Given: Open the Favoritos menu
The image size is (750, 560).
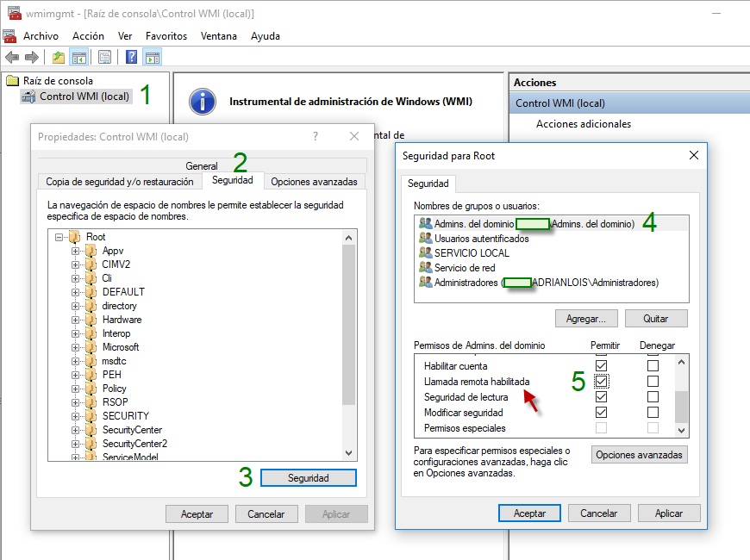Looking at the screenshot, I should click(x=166, y=36).
